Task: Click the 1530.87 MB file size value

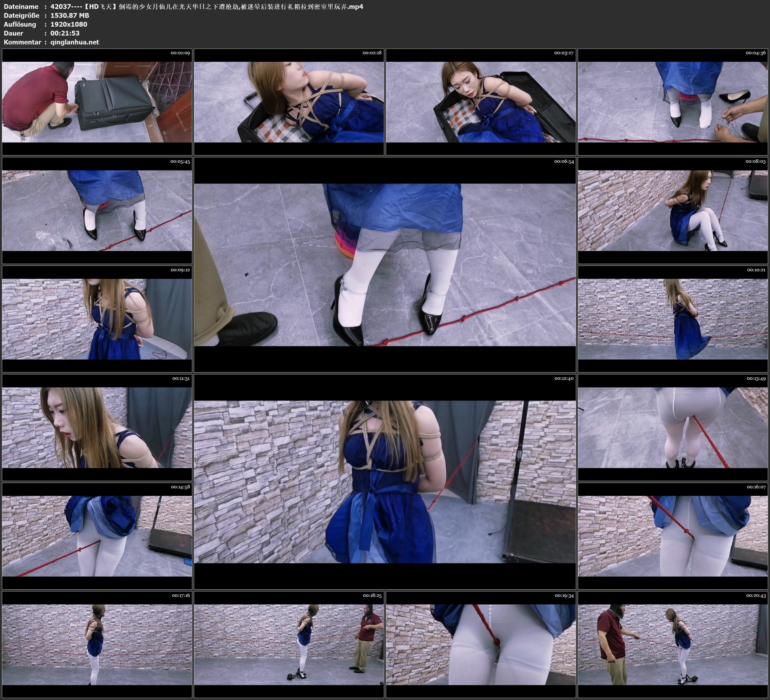Action: tap(70, 15)
